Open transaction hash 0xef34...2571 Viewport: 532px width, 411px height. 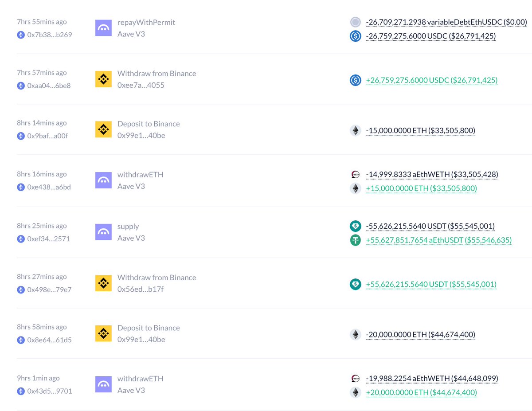coord(48,239)
